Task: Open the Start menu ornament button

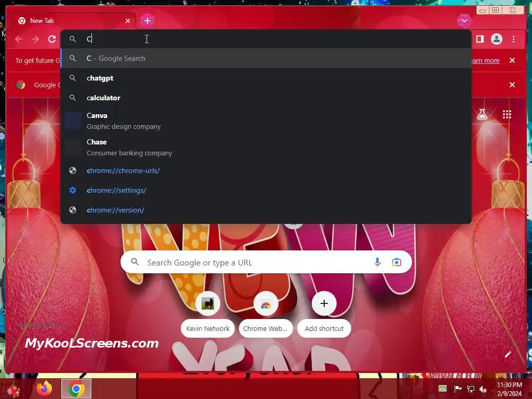Action: tap(13, 389)
